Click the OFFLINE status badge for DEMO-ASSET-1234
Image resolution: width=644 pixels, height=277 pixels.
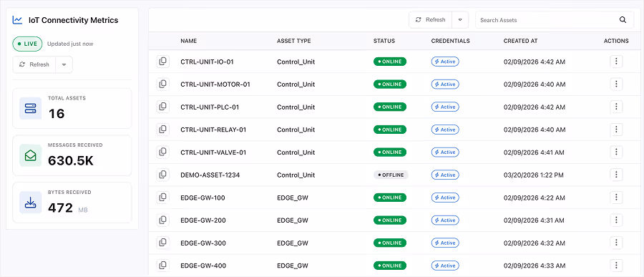(391, 175)
